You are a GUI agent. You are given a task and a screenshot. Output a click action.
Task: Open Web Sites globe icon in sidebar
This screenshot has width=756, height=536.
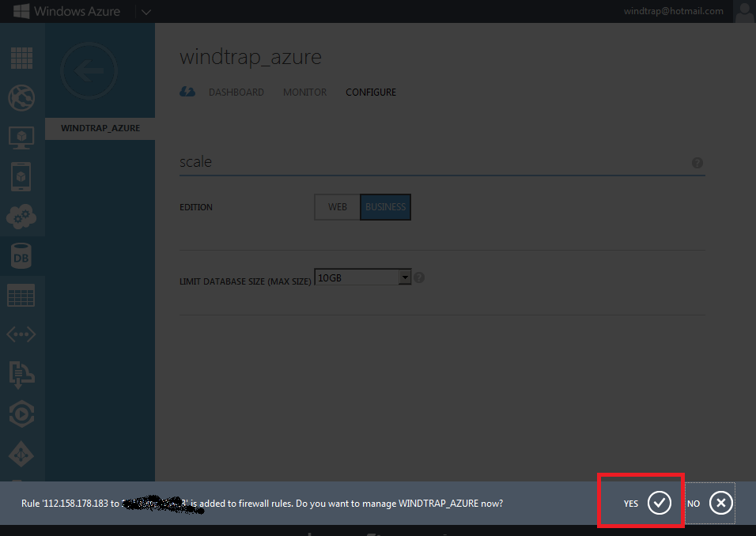click(21, 98)
